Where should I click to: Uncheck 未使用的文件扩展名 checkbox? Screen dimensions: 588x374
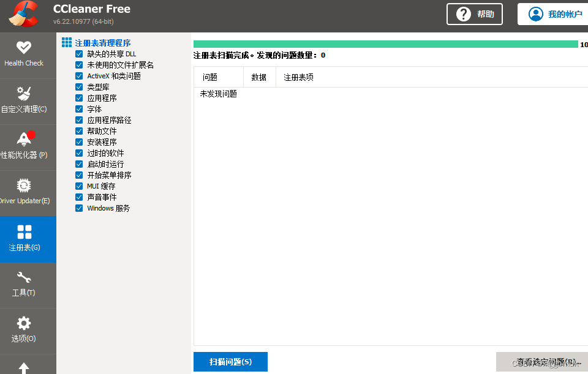click(x=79, y=65)
